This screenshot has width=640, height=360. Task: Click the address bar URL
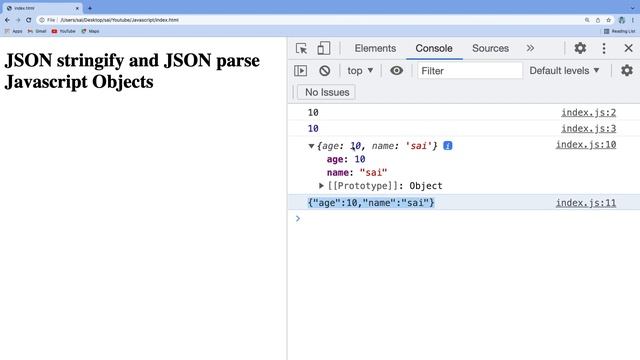point(119,20)
